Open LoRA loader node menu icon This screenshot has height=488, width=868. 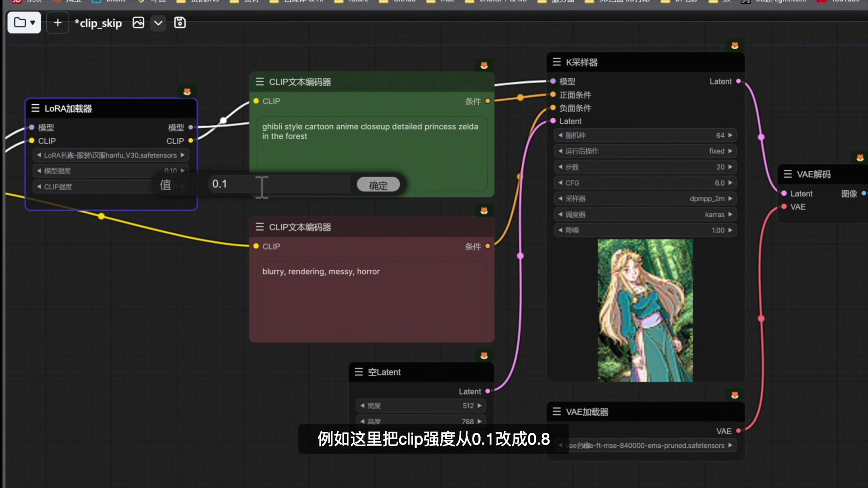[35, 108]
